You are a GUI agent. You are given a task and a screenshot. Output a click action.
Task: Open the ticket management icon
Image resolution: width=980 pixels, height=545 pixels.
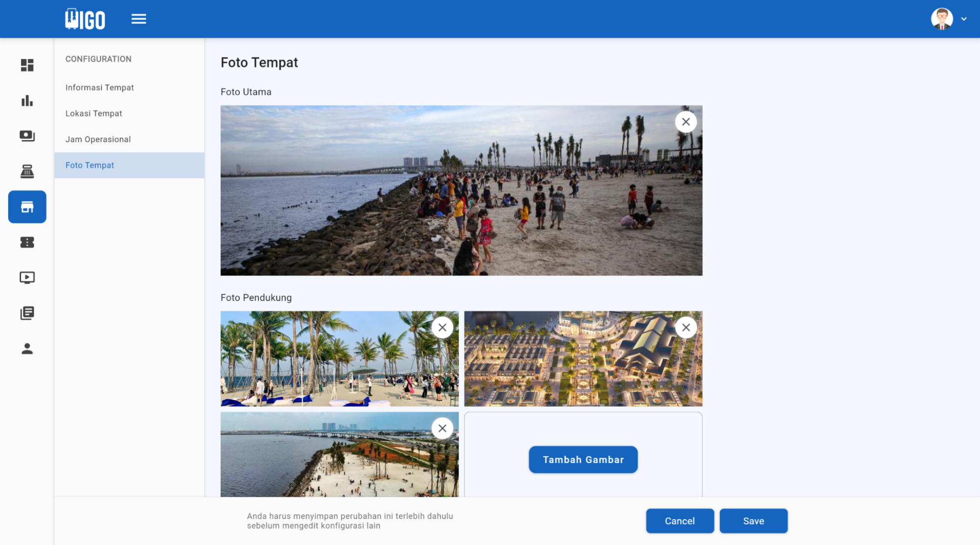click(27, 242)
